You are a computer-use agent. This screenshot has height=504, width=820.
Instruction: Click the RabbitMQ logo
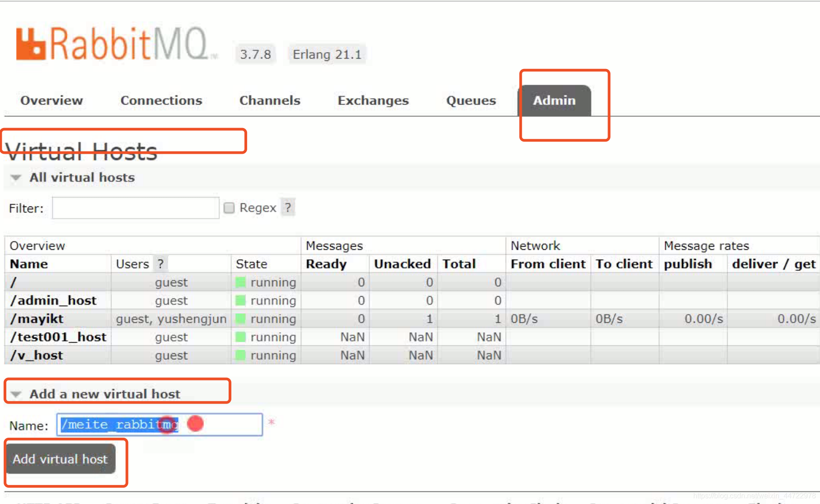pyautogui.click(x=116, y=44)
